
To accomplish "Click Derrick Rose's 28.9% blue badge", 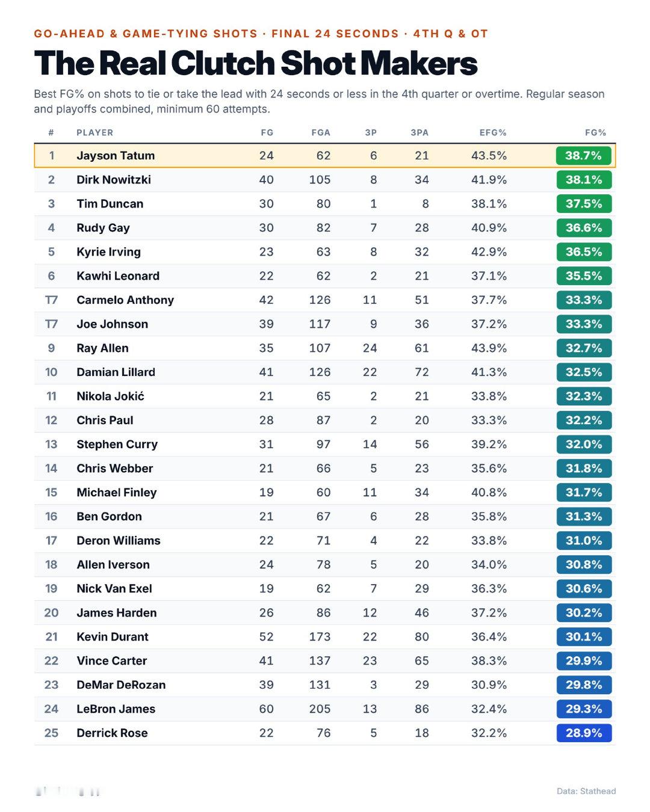I will [x=584, y=733].
